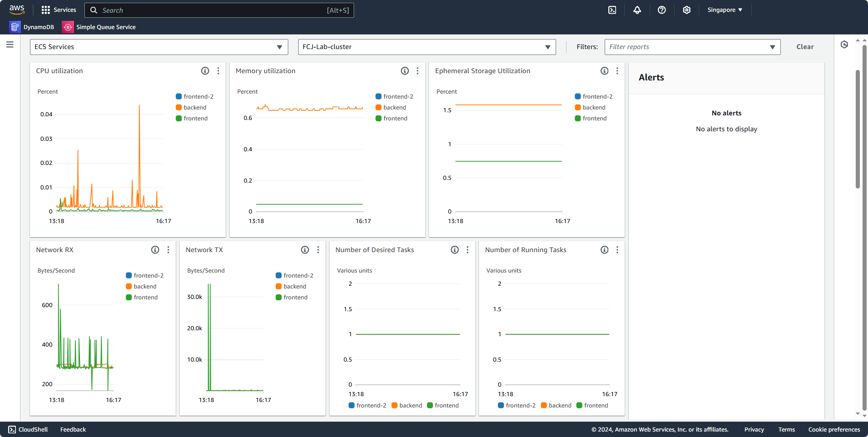
Task: Show info for Memory utilization widget
Action: point(405,71)
